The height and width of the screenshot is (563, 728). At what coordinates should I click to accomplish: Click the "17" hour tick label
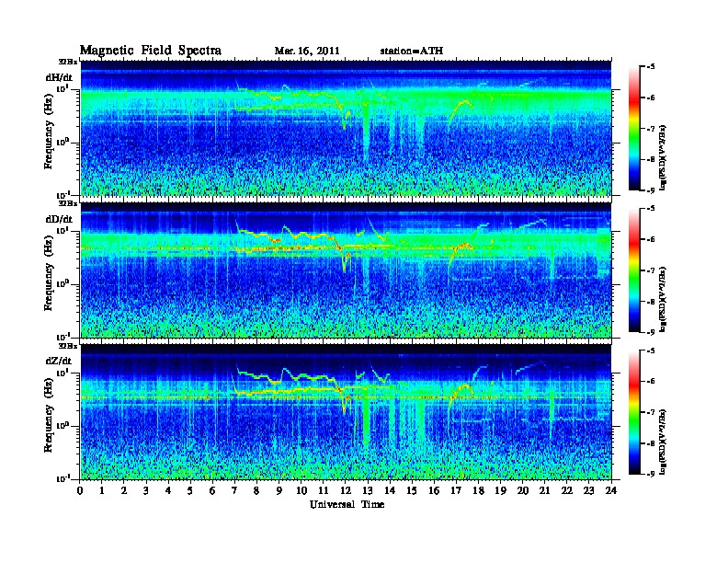coord(456,490)
